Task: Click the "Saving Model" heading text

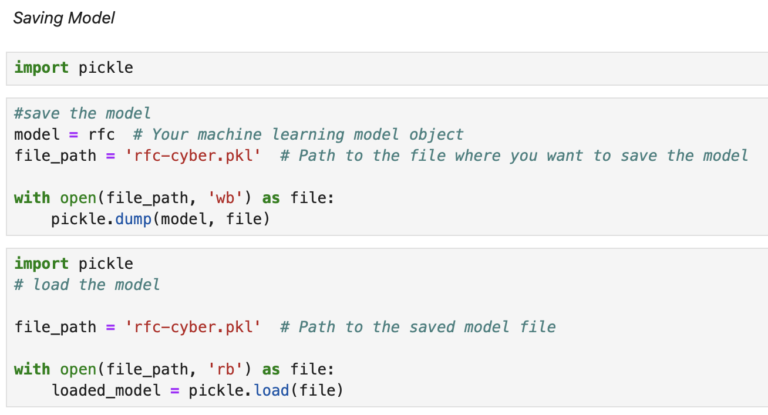Action: click(62, 18)
